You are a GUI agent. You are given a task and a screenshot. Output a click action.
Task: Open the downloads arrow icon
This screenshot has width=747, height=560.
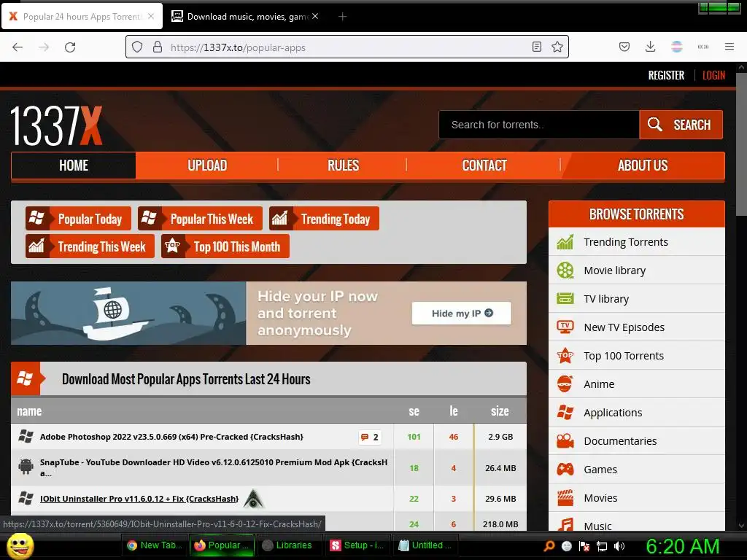click(650, 47)
